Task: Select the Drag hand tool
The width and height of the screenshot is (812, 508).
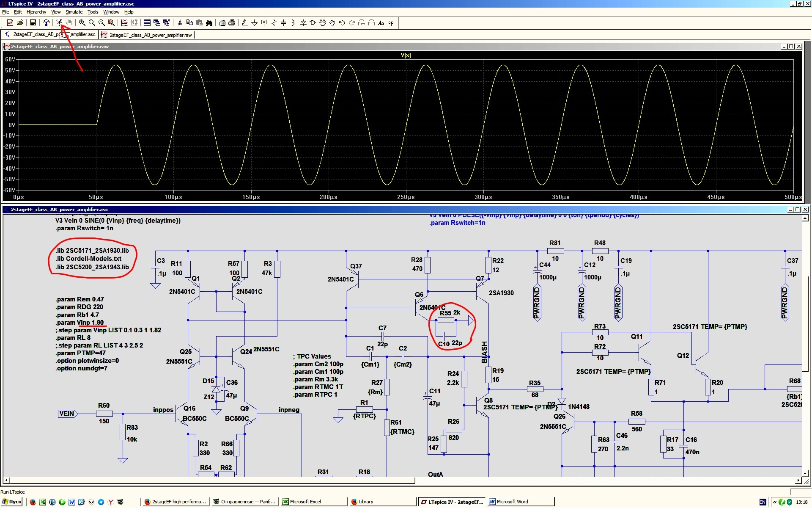Action: tap(332, 22)
